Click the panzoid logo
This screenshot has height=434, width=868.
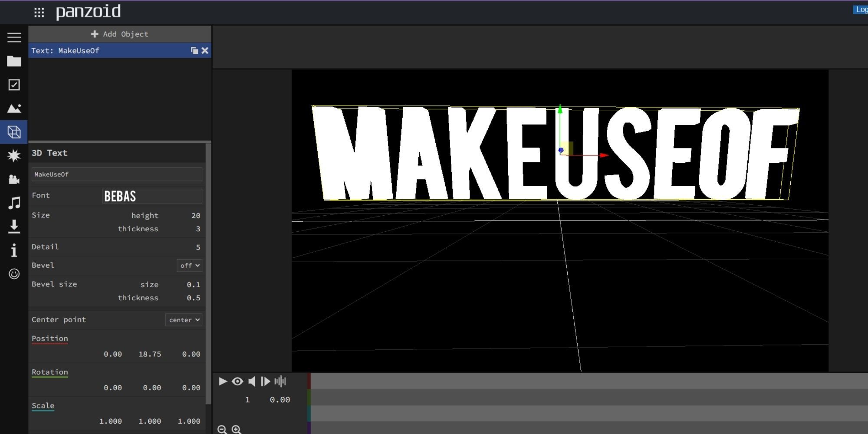89,12
